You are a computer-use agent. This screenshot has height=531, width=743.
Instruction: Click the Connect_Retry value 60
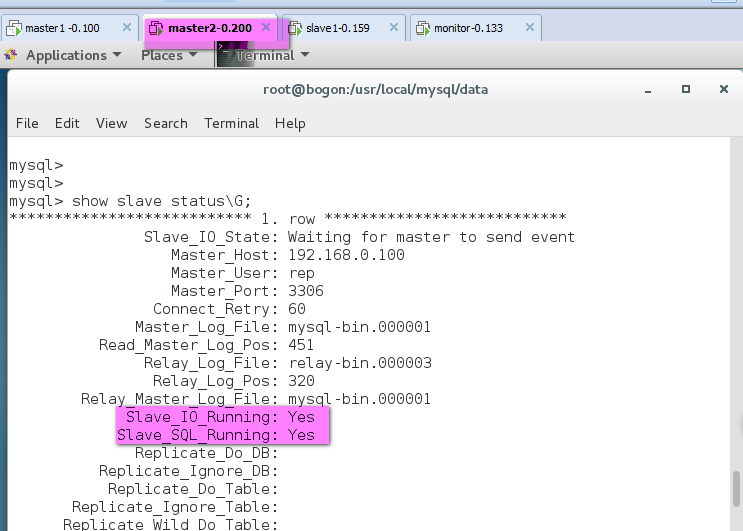pyautogui.click(x=297, y=309)
